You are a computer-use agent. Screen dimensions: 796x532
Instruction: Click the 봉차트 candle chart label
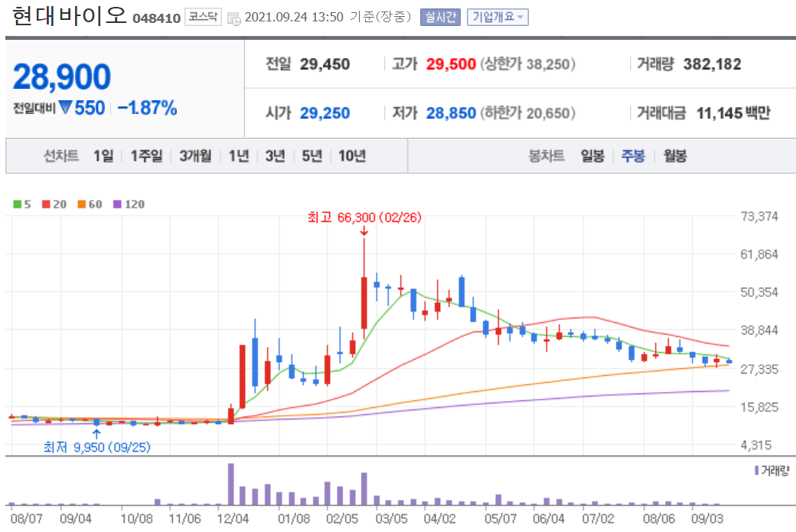[x=546, y=156]
